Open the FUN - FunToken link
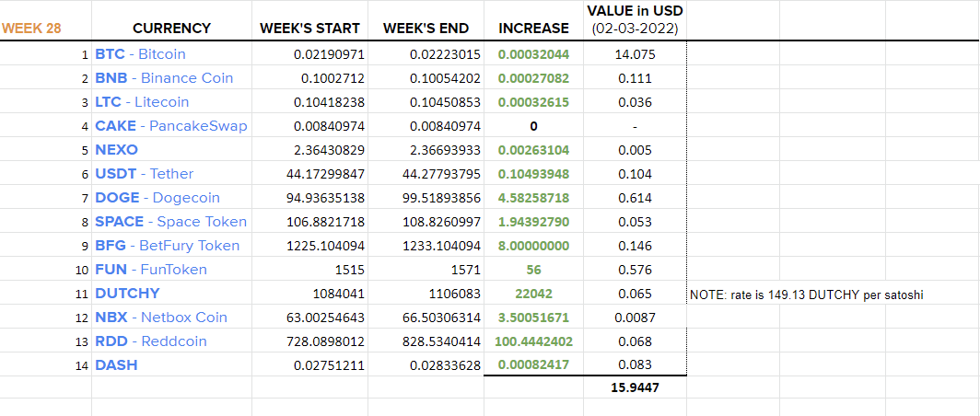Viewport: 980px width, 416px height. coord(151,270)
